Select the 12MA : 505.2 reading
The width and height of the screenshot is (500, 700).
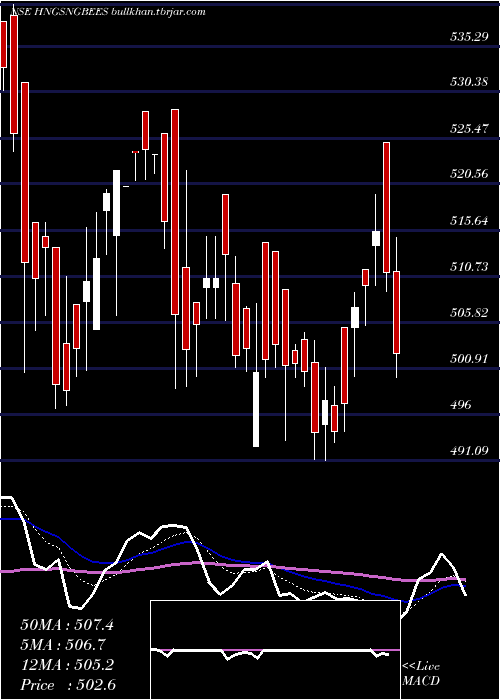(67, 665)
